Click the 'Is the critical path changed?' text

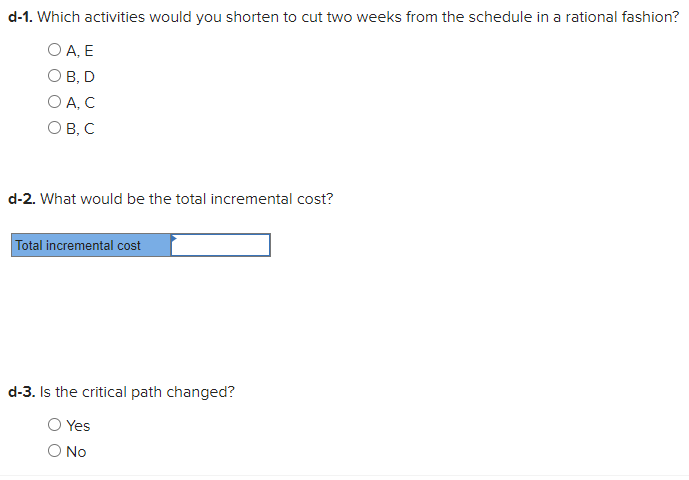(138, 392)
